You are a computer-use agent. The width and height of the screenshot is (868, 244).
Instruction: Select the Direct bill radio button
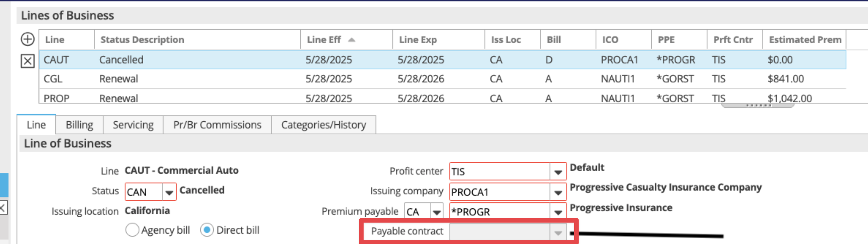[207, 230]
